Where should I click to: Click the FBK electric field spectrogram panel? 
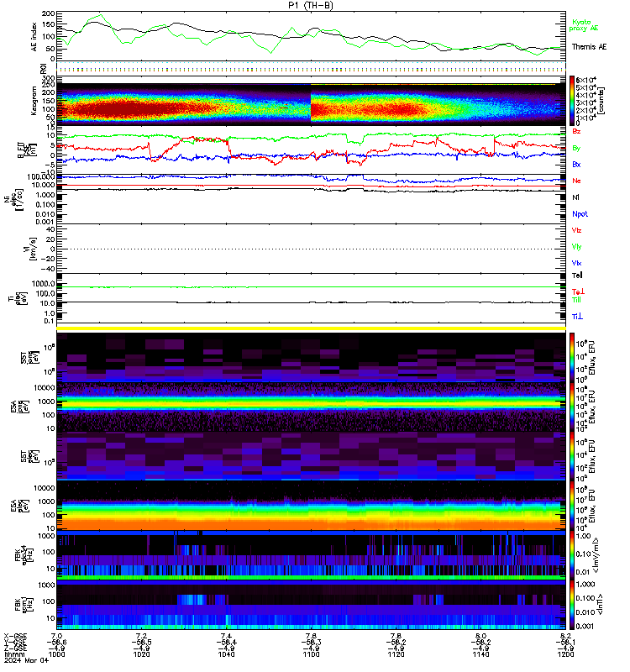311,555
